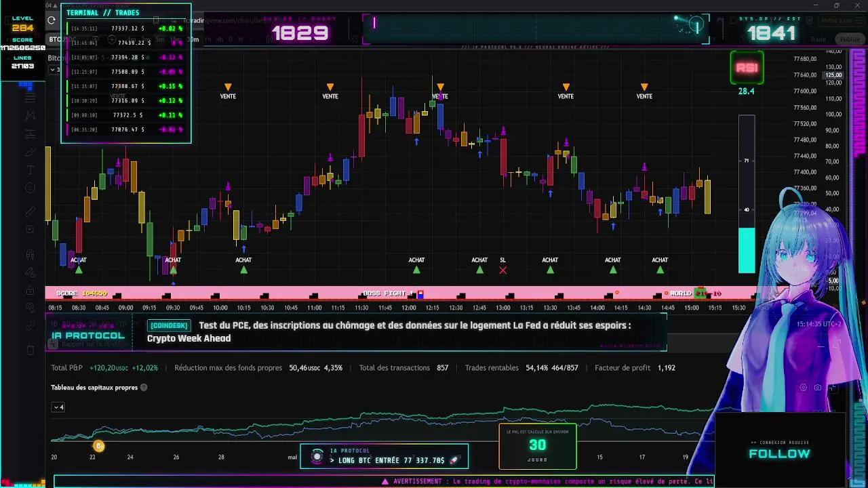Click the red SL cross marker

[502, 270]
